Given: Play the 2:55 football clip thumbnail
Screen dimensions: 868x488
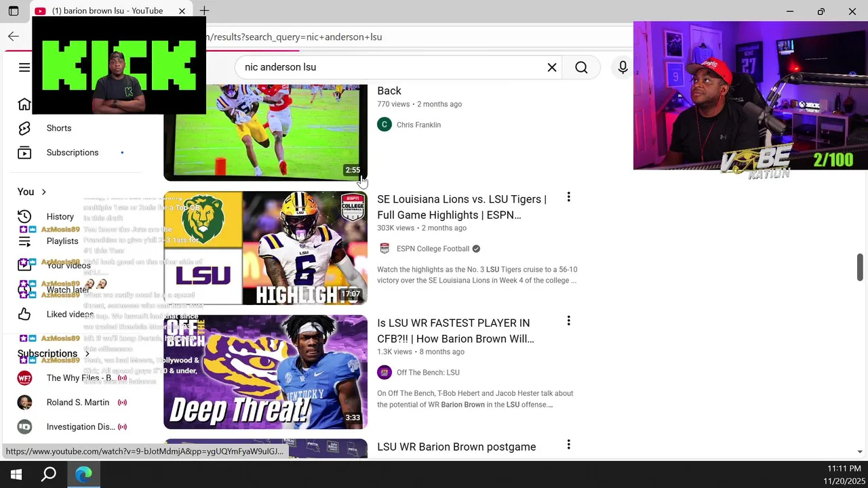Looking at the screenshot, I should click(x=265, y=132).
